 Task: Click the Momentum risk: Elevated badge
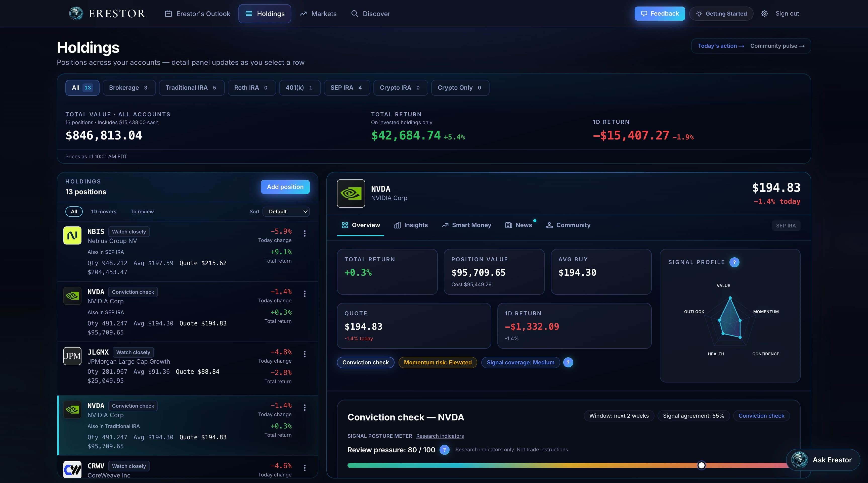(x=438, y=362)
